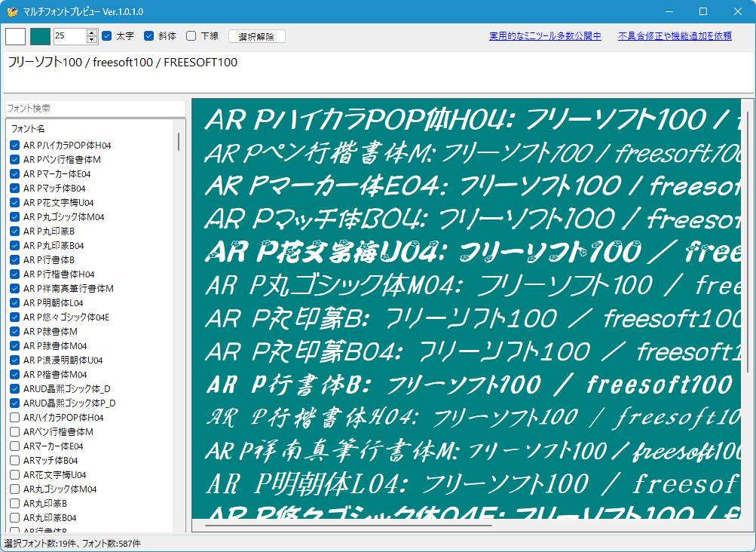This screenshot has width=756, height=552.
Task: Toggle the 太字 bold checkbox
Action: pyautogui.click(x=107, y=35)
